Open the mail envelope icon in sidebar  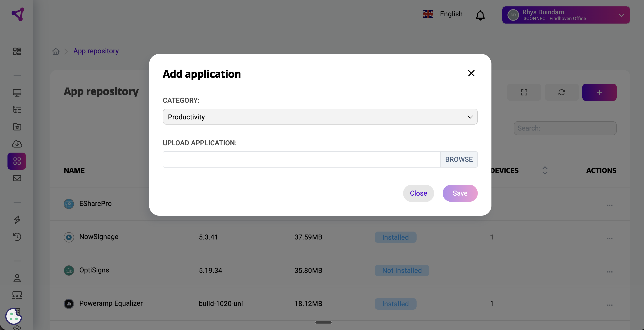pyautogui.click(x=17, y=178)
